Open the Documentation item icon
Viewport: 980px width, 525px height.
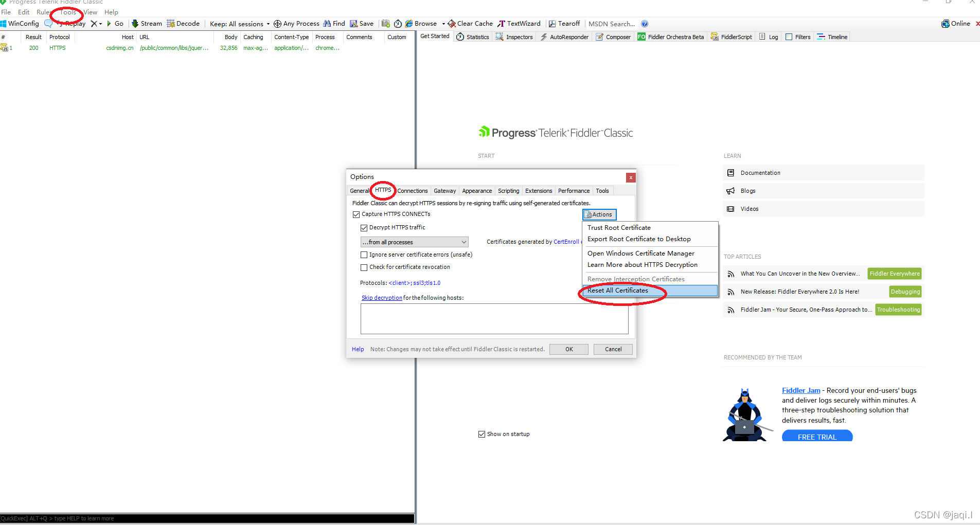click(730, 173)
